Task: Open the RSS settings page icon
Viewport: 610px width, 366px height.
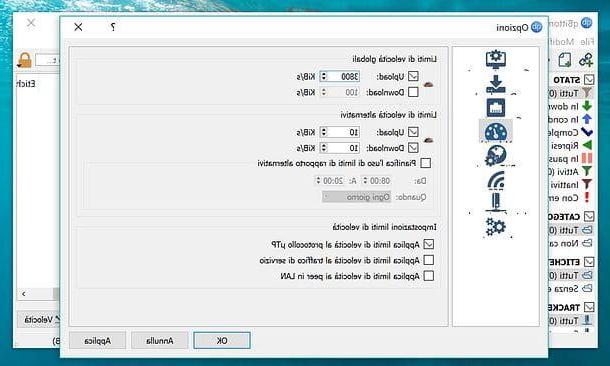Action: pos(495,180)
